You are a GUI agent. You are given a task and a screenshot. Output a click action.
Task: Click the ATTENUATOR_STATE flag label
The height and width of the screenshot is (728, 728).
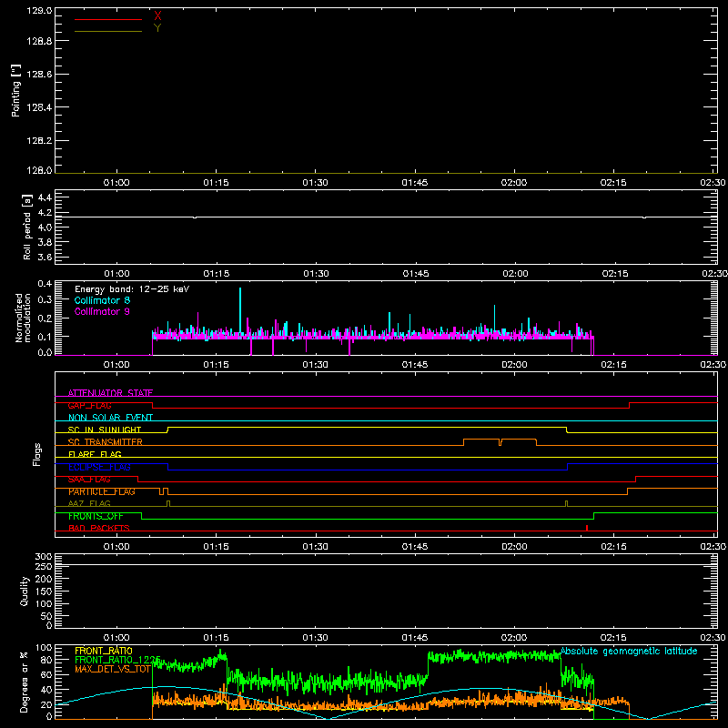point(110,393)
